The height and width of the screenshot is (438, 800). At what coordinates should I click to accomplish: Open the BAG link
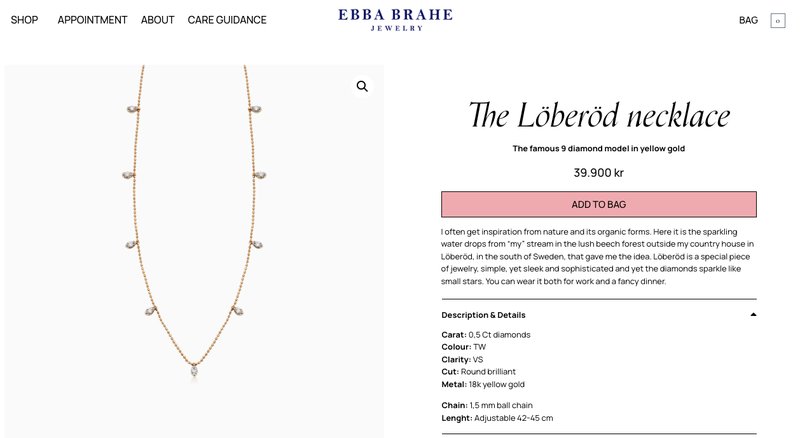tap(748, 20)
